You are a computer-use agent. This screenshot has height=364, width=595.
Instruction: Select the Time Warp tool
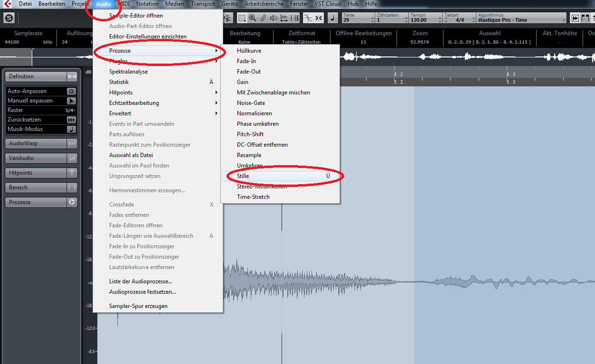(294, 18)
